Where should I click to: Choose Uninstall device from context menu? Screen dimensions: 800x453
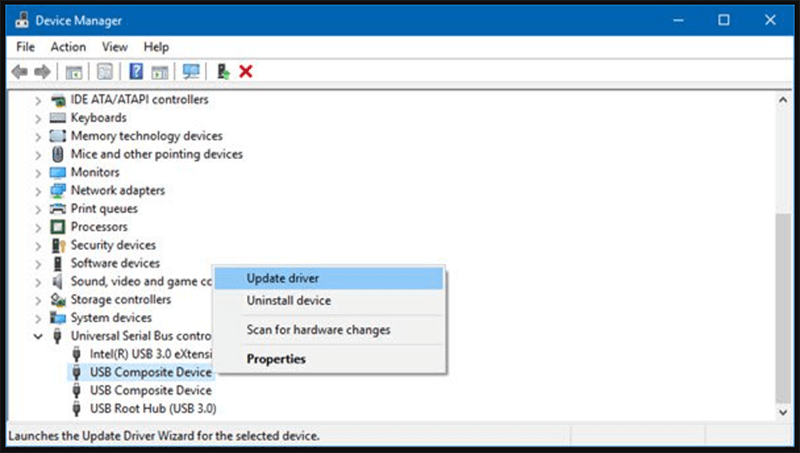click(x=329, y=300)
